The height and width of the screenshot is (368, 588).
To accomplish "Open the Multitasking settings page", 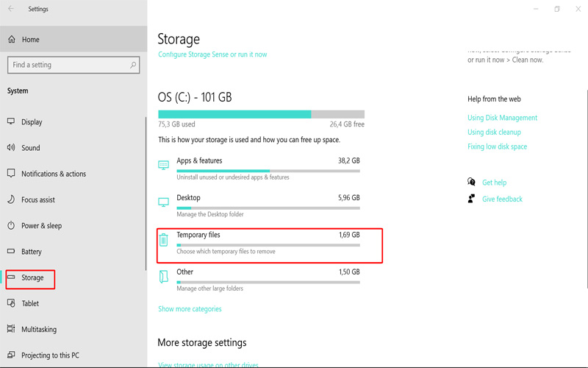I will point(39,329).
